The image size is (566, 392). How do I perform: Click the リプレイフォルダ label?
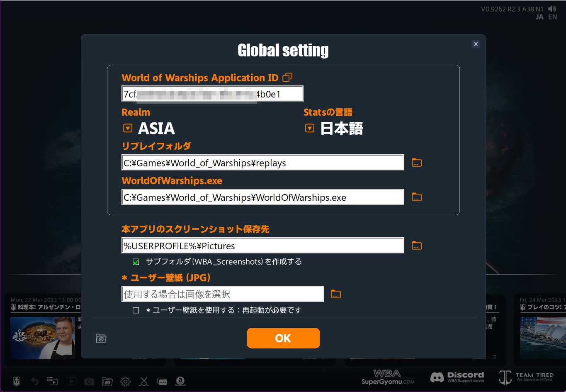pyautogui.click(x=156, y=146)
